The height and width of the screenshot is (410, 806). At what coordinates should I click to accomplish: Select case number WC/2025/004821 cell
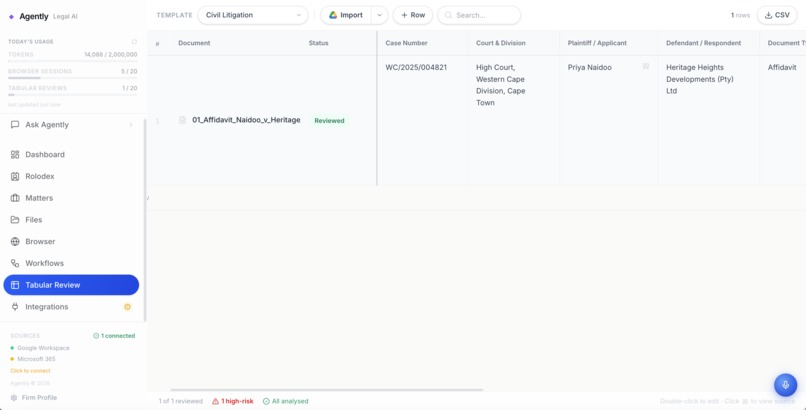tap(423, 120)
